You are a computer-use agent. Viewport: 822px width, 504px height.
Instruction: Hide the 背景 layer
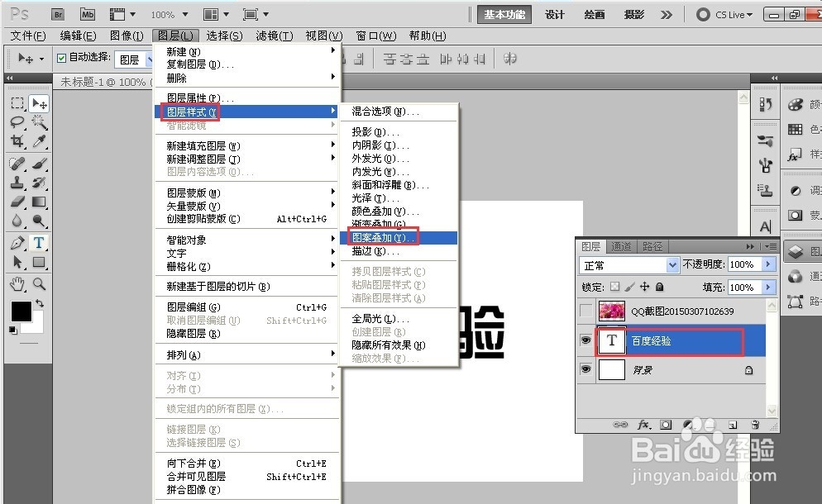tap(586, 371)
